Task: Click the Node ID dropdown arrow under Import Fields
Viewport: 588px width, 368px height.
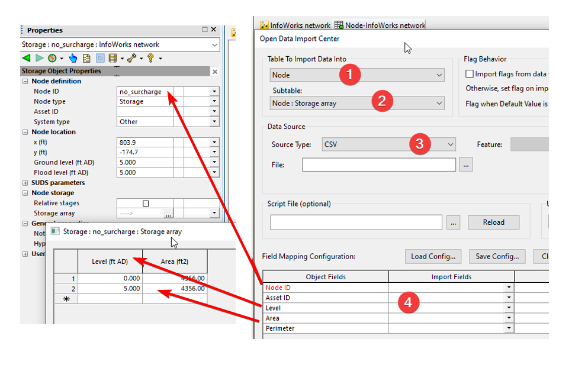Action: [x=508, y=287]
